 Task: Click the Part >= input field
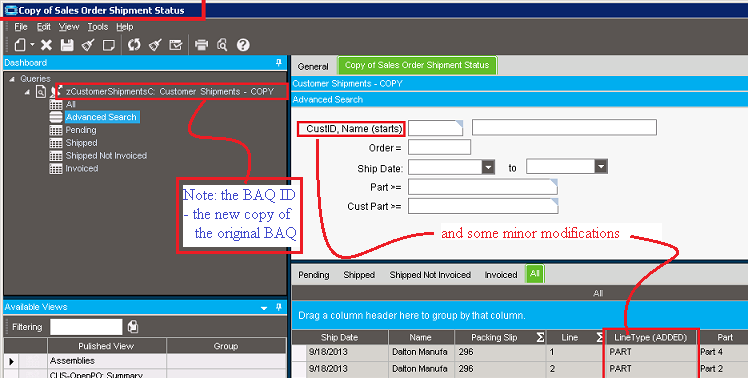pyautogui.click(x=483, y=187)
